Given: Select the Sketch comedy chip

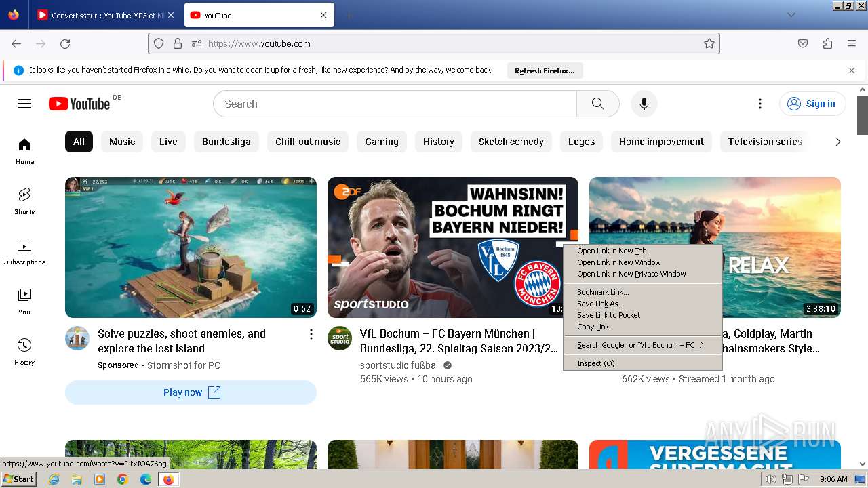Looking at the screenshot, I should click(511, 142).
